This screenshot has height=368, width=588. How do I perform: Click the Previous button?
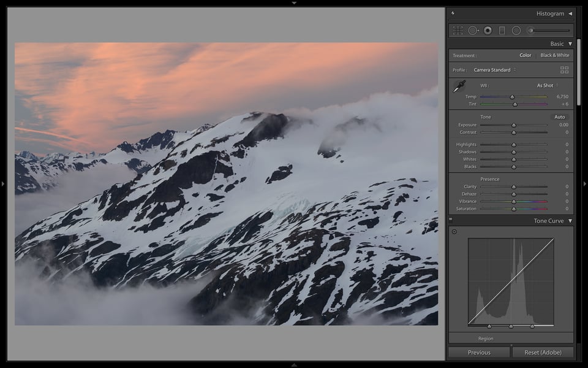(479, 353)
